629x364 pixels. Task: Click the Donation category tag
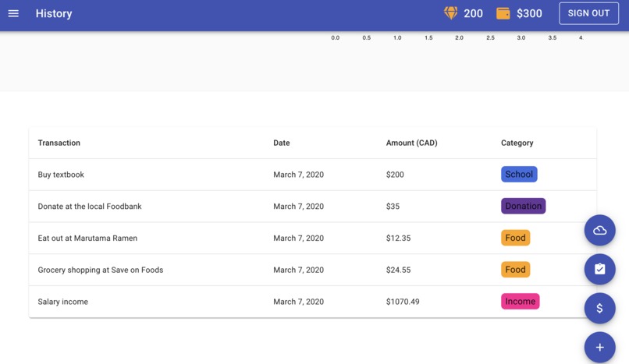point(523,206)
